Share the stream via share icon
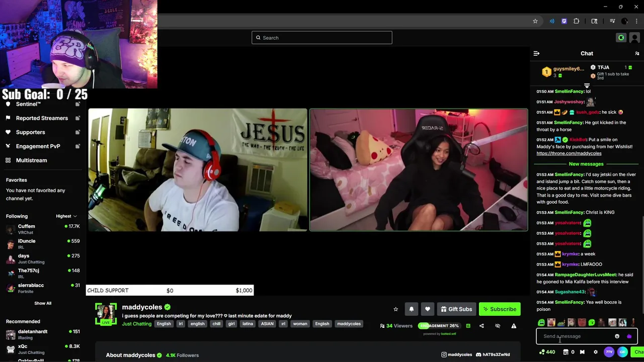Viewport: 644px width, 362px height. coord(481,326)
